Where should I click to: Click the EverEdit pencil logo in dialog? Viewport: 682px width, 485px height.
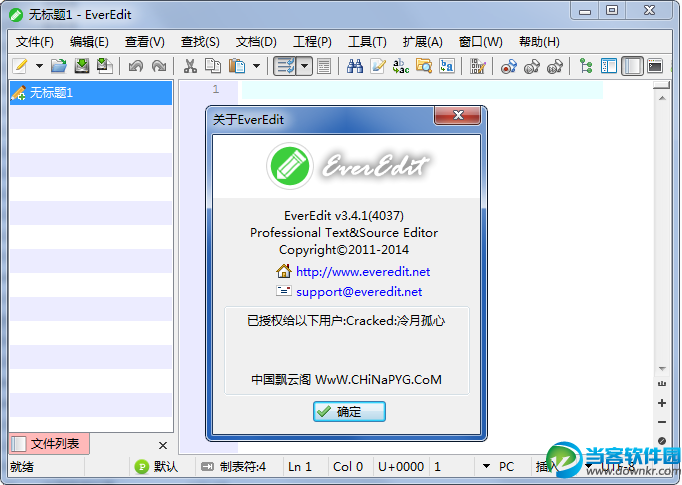290,166
